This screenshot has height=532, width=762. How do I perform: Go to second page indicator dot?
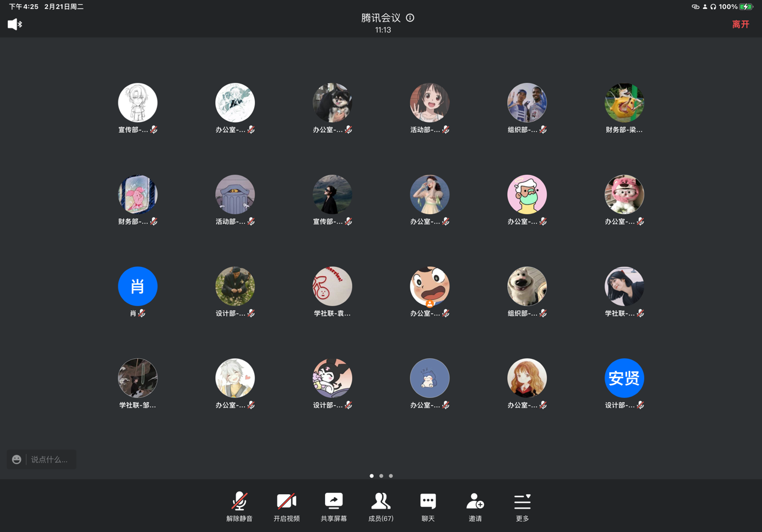[381, 475]
